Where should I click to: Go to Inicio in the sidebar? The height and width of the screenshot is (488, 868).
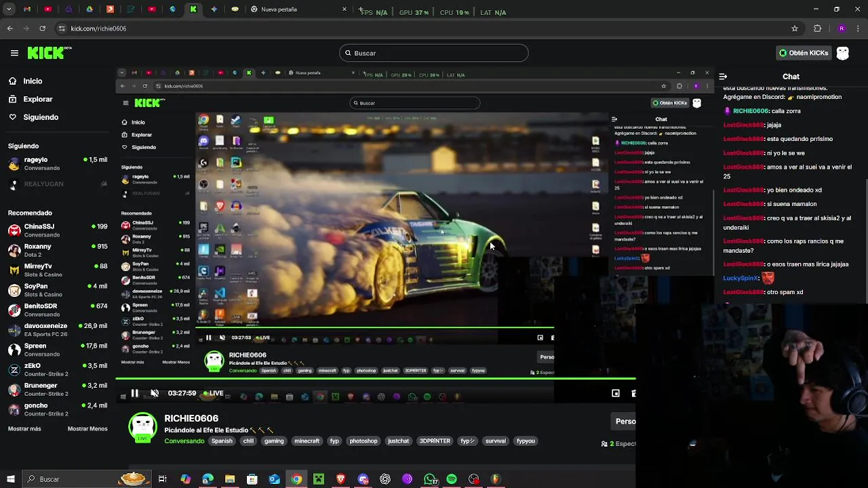(33, 81)
